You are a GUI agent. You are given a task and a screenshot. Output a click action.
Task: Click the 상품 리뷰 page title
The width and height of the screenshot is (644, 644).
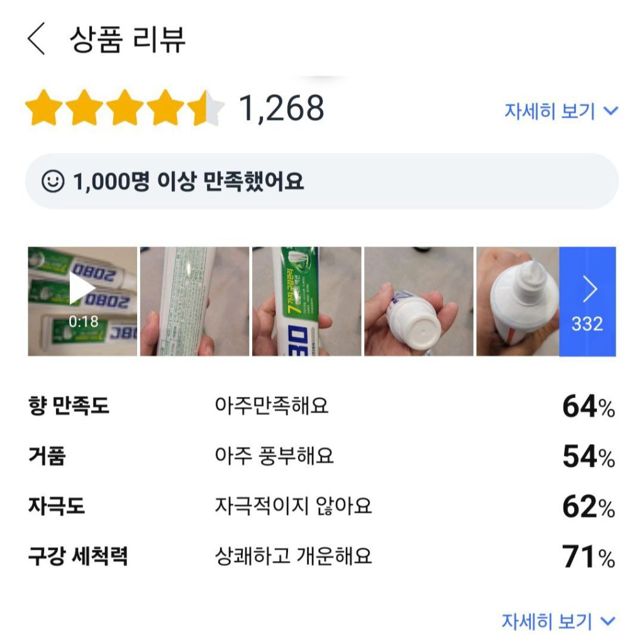click(x=128, y=40)
